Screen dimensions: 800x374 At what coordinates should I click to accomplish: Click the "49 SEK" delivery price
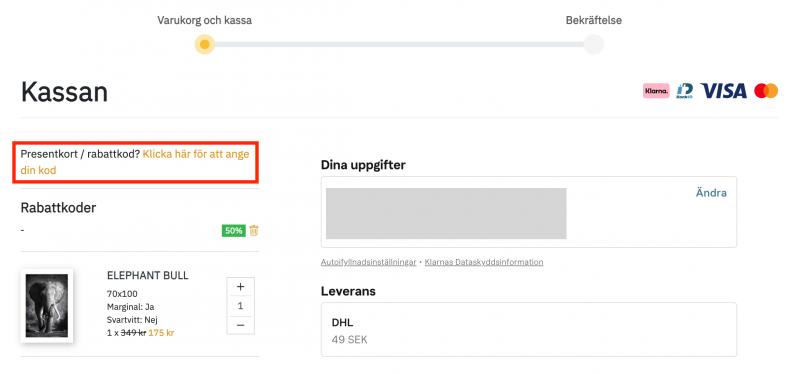(x=349, y=340)
